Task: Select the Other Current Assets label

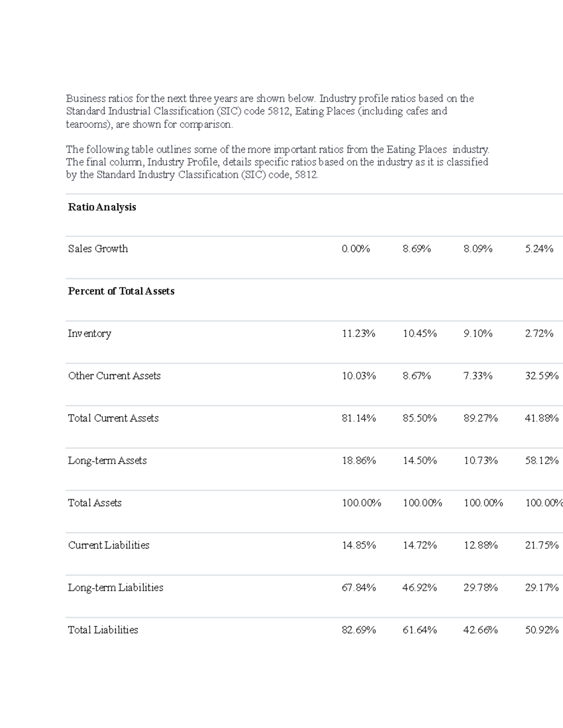Action: pos(114,376)
